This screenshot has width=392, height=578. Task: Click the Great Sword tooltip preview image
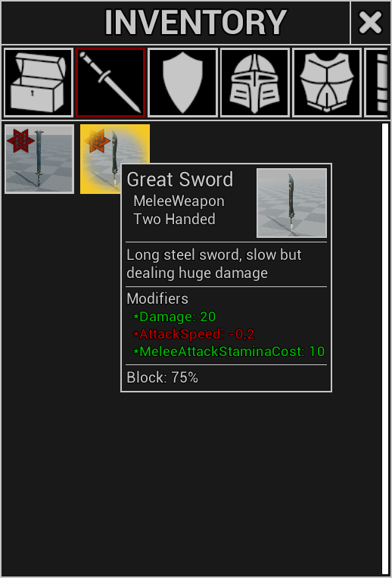(x=291, y=203)
